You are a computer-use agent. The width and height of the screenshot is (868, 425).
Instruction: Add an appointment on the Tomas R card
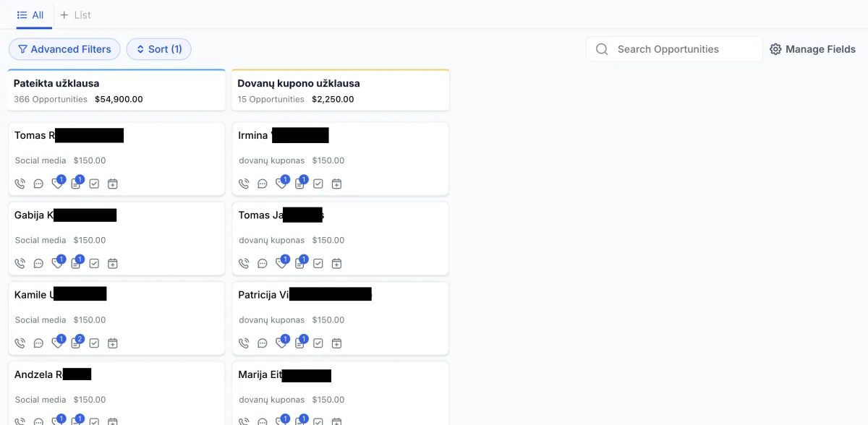112,184
